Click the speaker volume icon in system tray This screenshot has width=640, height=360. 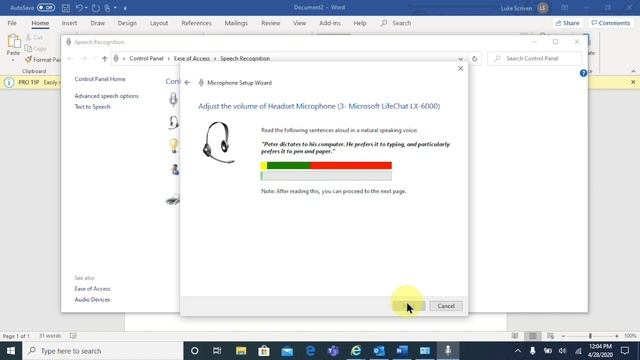pos(562,351)
